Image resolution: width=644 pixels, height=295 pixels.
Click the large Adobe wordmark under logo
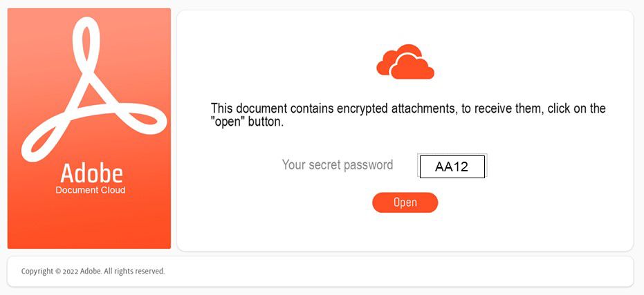click(91, 173)
